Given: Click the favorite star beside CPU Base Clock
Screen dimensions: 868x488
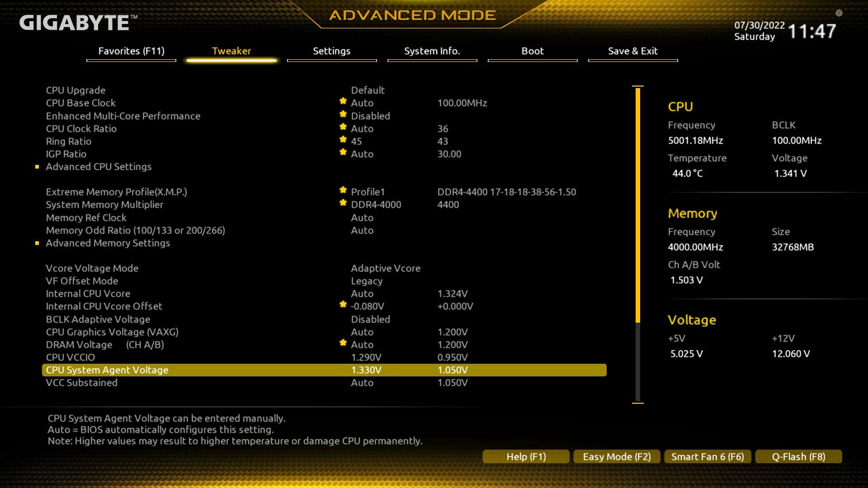Looking at the screenshot, I should (343, 101).
